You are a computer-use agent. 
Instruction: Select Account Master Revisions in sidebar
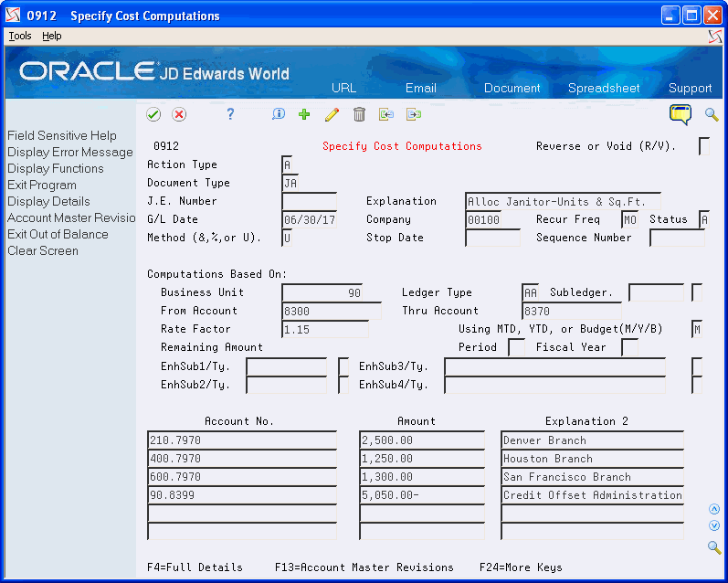[71, 217]
